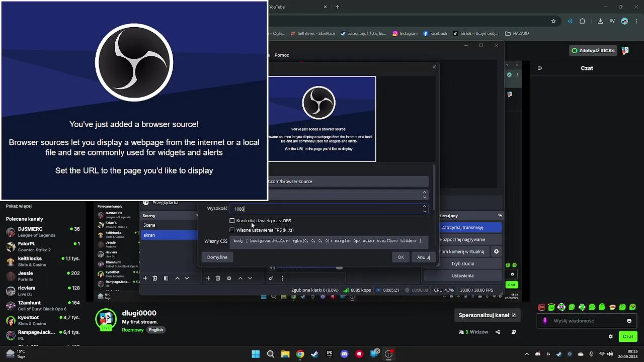Click the browser-source URL input field
The image size is (644, 362).
[x=348, y=182]
